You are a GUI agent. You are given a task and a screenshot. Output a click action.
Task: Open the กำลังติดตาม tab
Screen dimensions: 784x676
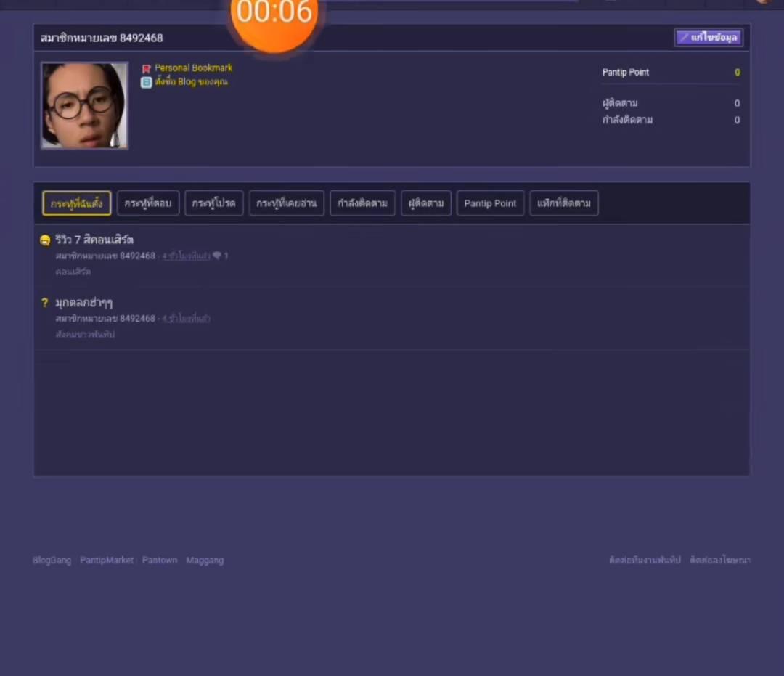point(362,203)
